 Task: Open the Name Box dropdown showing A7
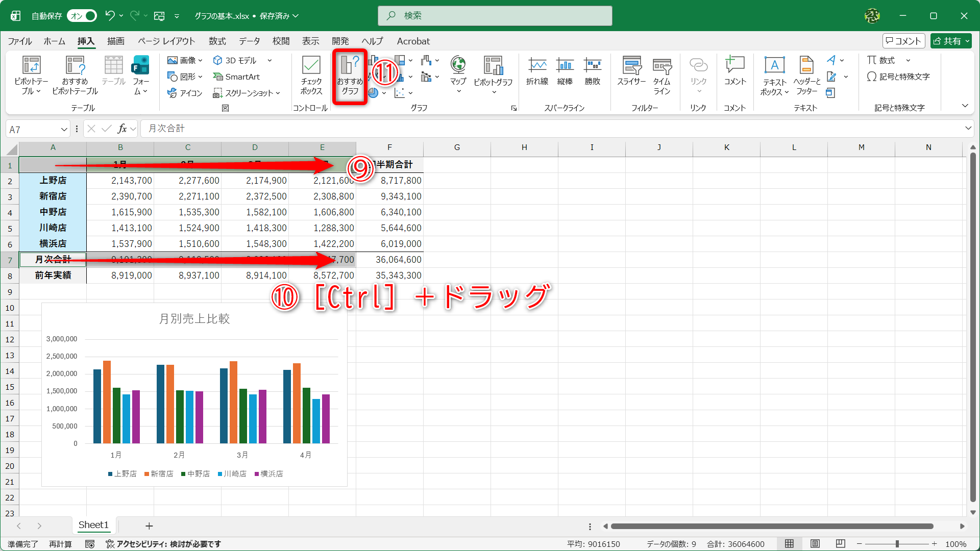(64, 129)
